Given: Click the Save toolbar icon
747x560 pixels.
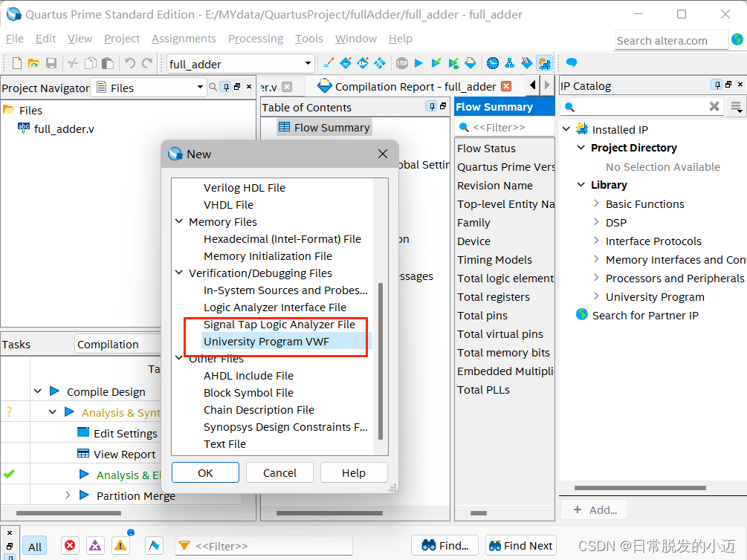Looking at the screenshot, I should click(x=51, y=63).
